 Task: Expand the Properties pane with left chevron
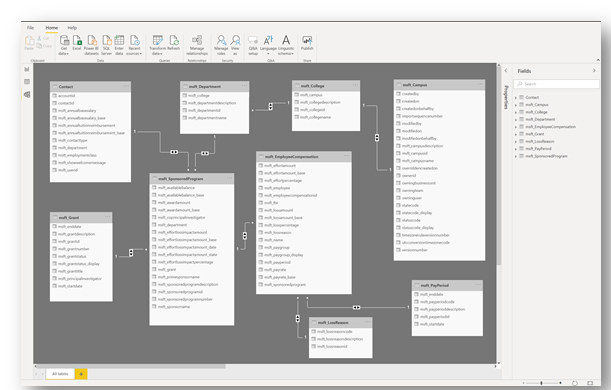tap(506, 71)
